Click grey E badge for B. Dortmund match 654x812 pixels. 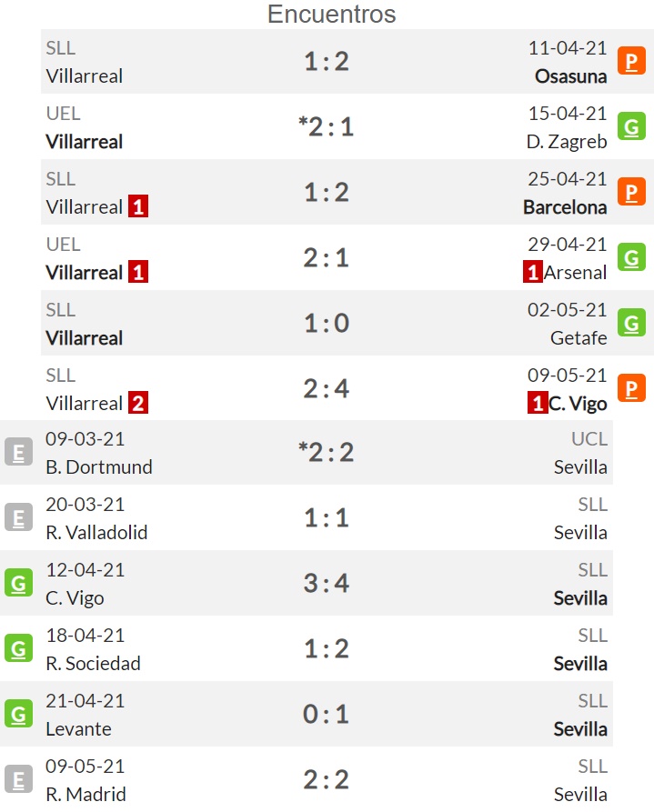click(x=19, y=452)
